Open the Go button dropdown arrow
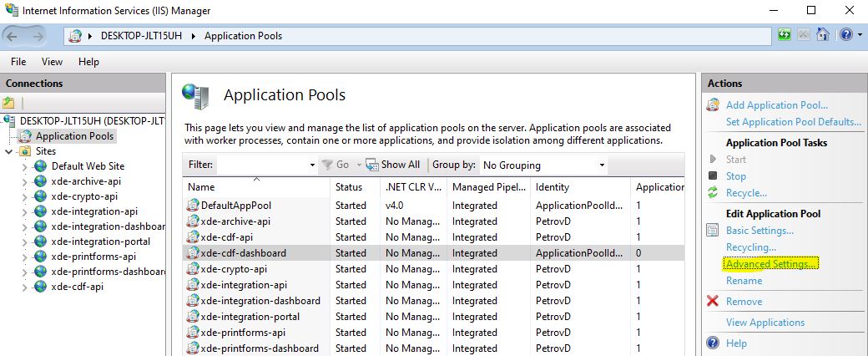Viewport: 868px width, 356px height. coord(359,165)
